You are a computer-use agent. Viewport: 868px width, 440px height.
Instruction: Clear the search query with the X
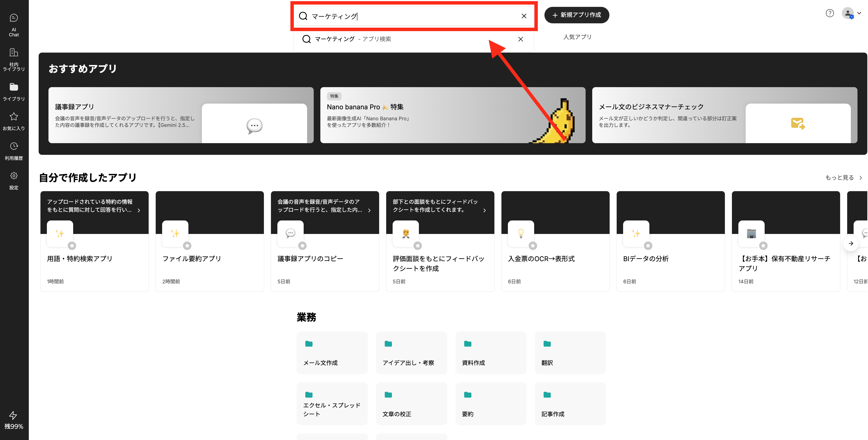pos(524,16)
